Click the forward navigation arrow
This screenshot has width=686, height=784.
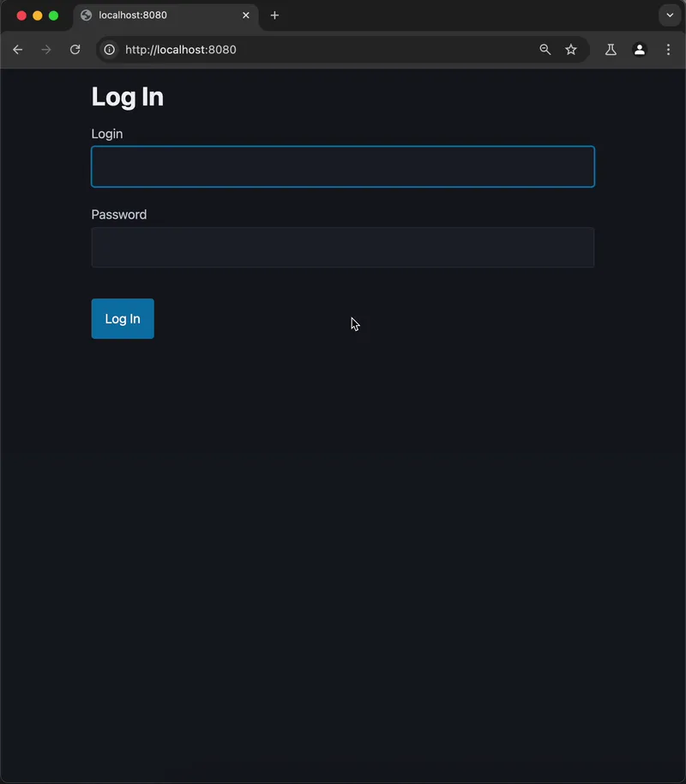point(46,50)
